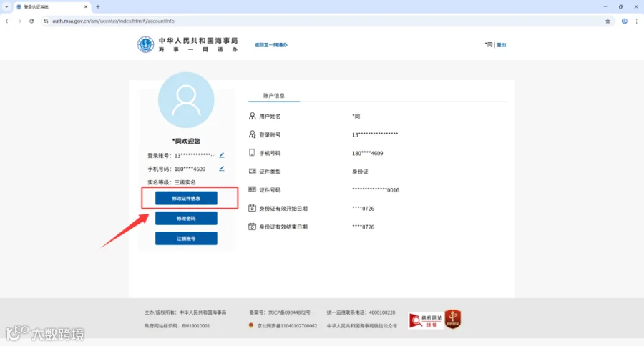Click the 身份证 certificate type value
Screen dimensions: 644x346
360,172
